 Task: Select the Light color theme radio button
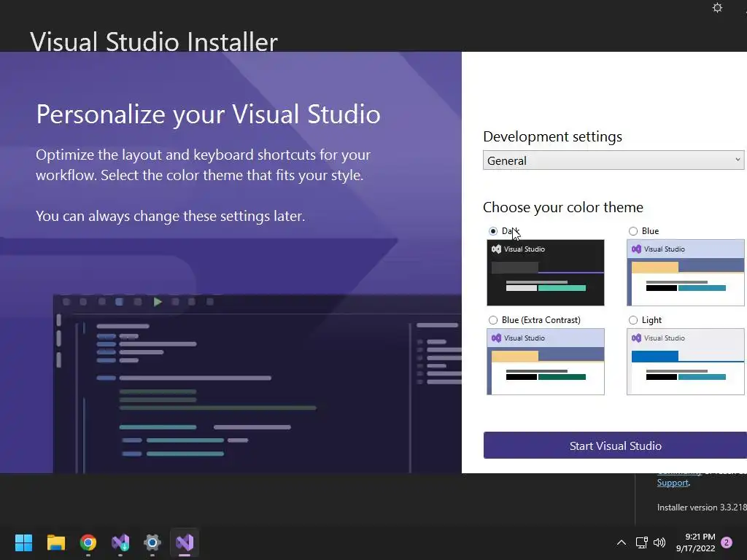pos(633,320)
